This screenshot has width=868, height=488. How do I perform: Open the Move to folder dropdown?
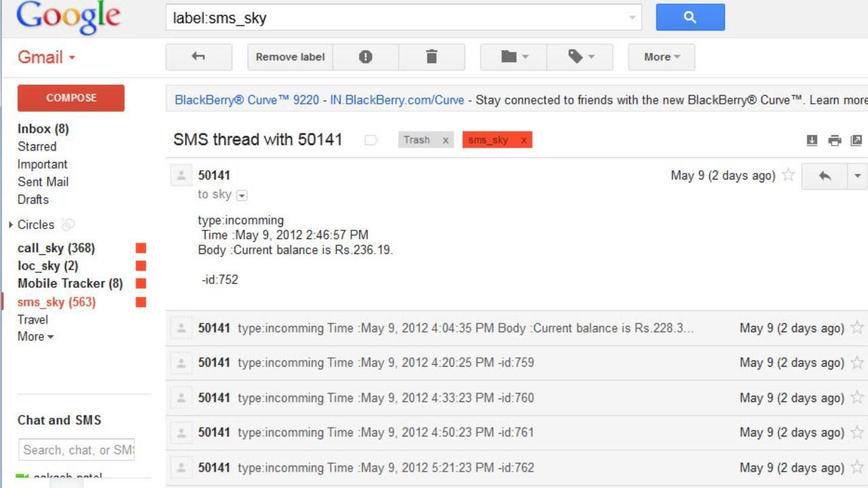[x=514, y=57]
